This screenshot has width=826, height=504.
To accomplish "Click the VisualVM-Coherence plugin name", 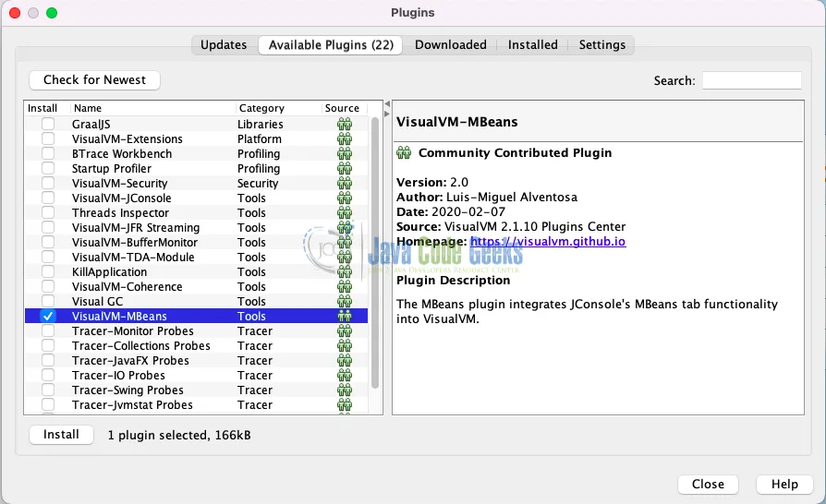I will [127, 287].
